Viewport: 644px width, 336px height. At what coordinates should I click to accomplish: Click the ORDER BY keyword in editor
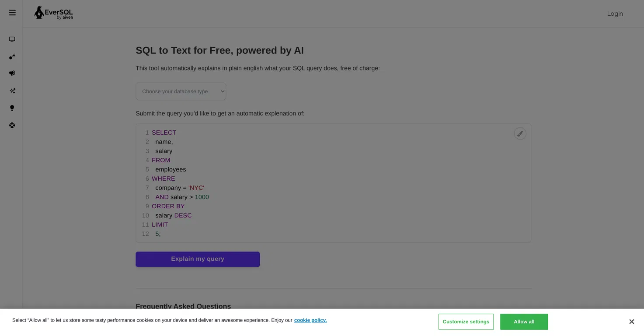click(x=168, y=206)
